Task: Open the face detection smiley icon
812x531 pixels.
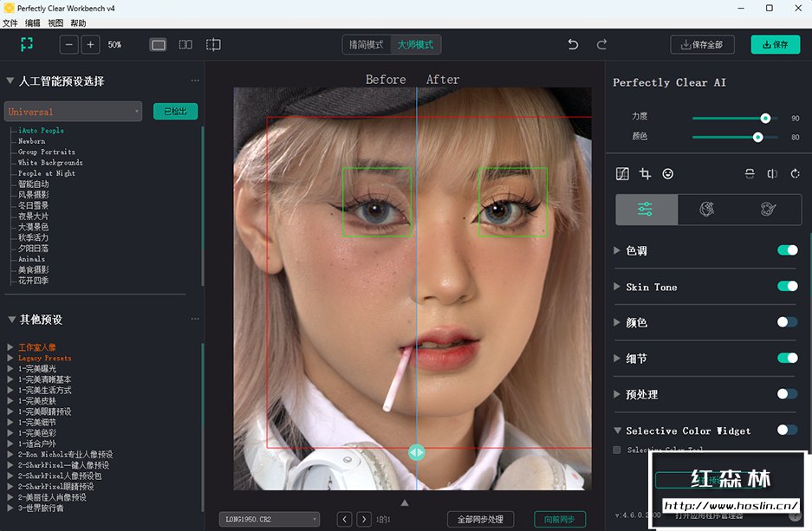Action: pos(667,174)
